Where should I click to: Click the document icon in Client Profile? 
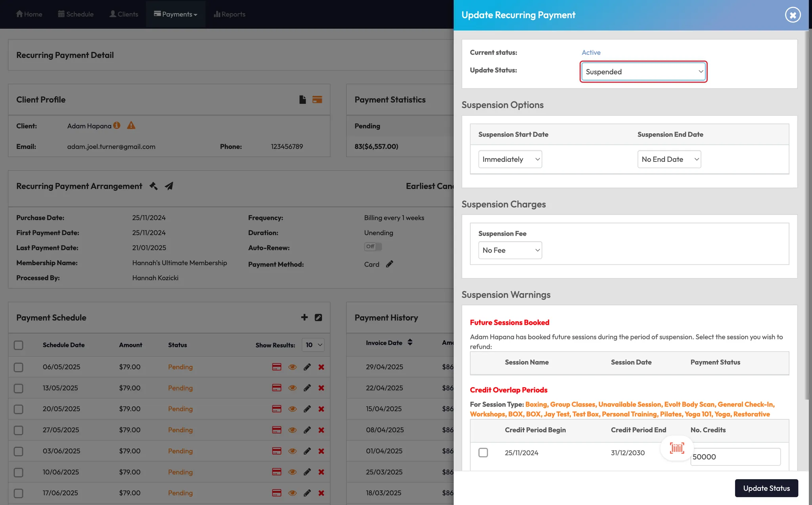303,100
